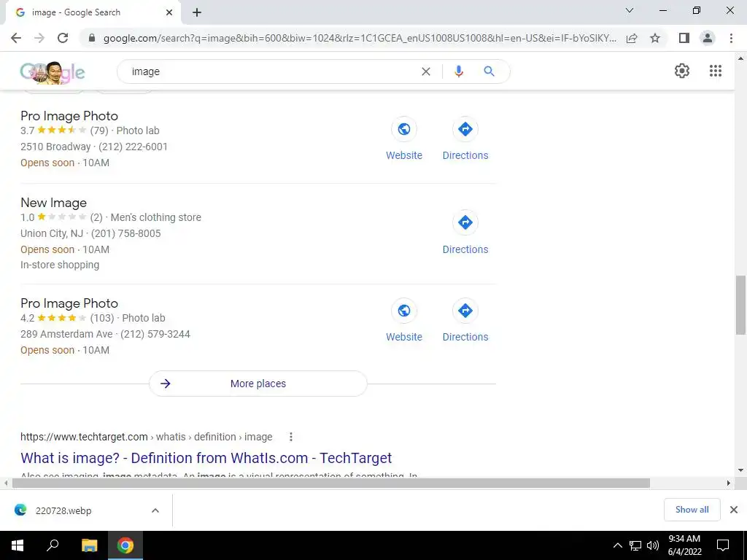Click the Chrome icon in taskbar
The image size is (747, 560).
click(125, 545)
